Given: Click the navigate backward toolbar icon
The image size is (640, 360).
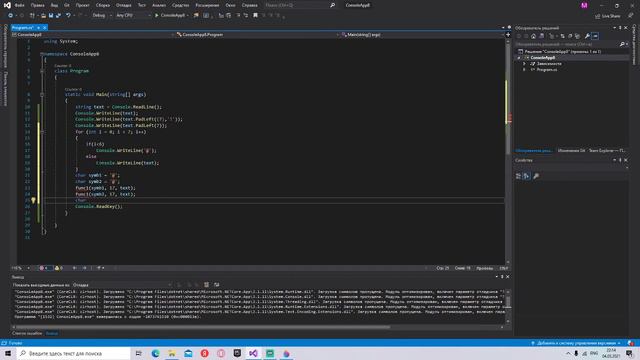Looking at the screenshot, I should pos(10,16).
